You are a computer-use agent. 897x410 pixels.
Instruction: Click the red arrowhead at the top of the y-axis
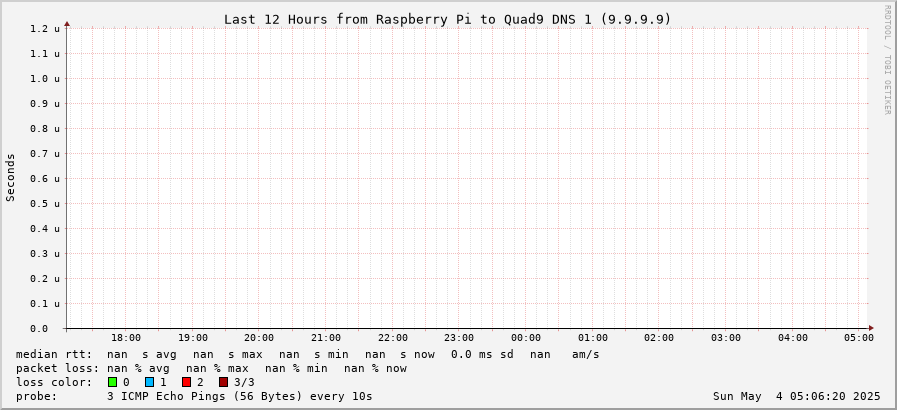click(67, 24)
